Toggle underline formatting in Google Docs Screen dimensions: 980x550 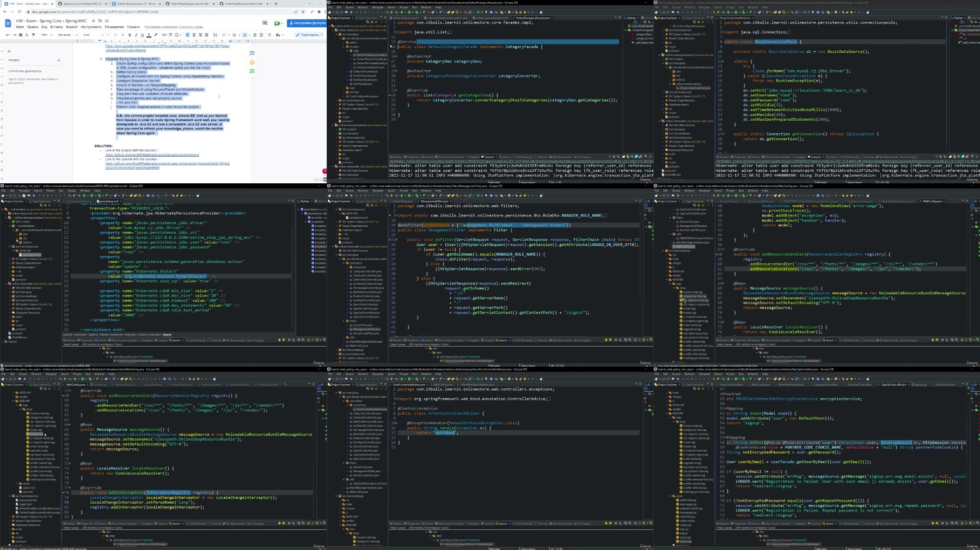(143, 35)
